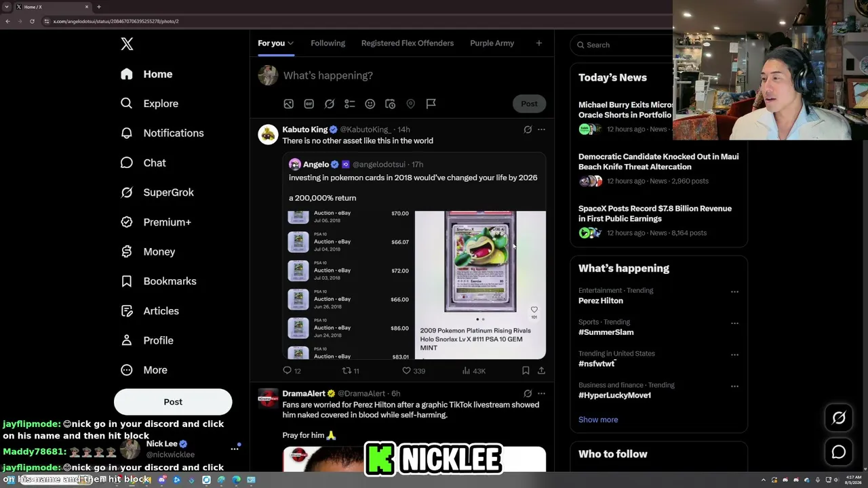Switch to the Following tab
Image resolution: width=868 pixels, height=488 pixels.
click(x=328, y=43)
